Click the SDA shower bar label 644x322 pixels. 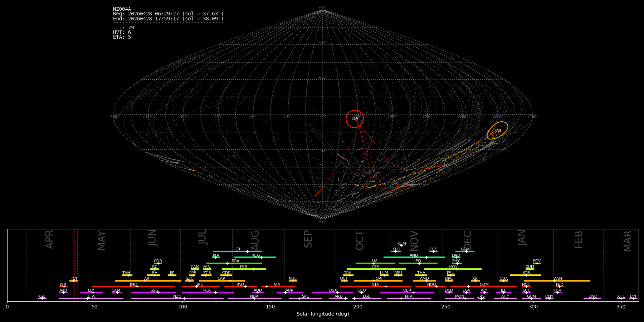tap(235, 261)
